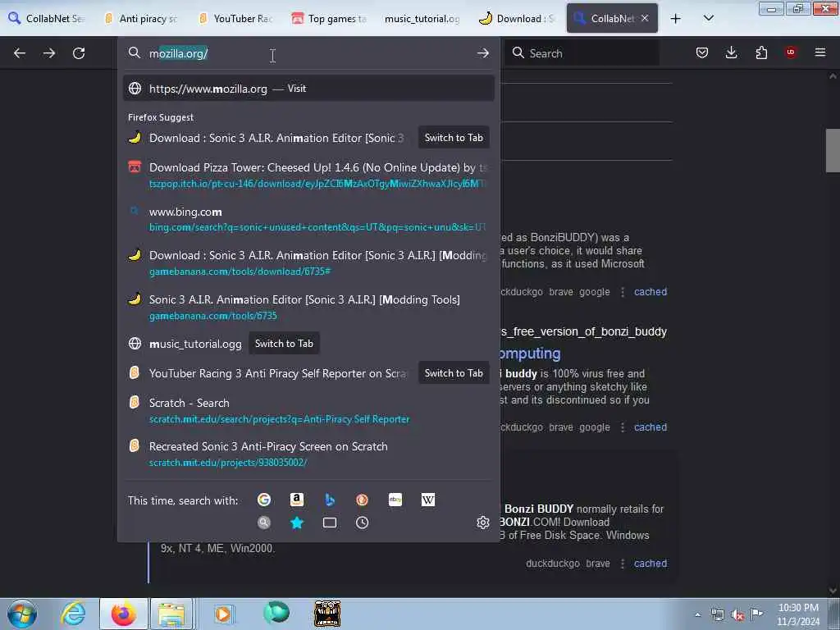Show hidden system tray icons arrow

pos(697,615)
